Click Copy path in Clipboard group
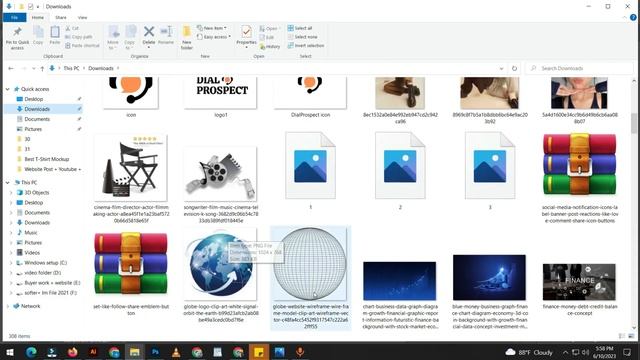 79,37
